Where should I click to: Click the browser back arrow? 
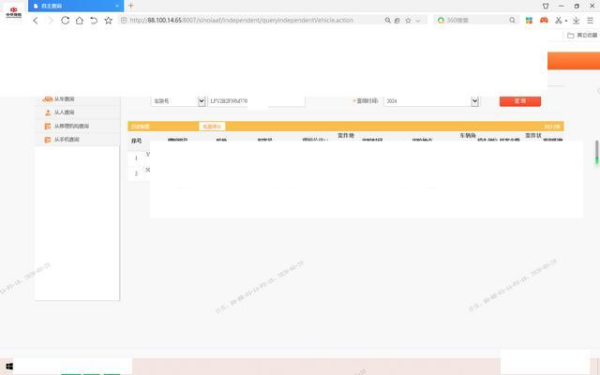(36, 20)
